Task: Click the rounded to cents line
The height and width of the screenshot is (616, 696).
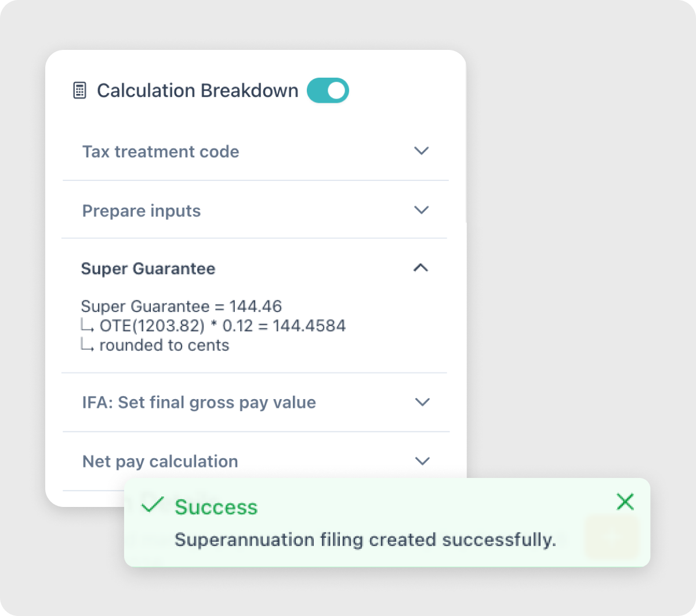Action: pyautogui.click(x=164, y=346)
